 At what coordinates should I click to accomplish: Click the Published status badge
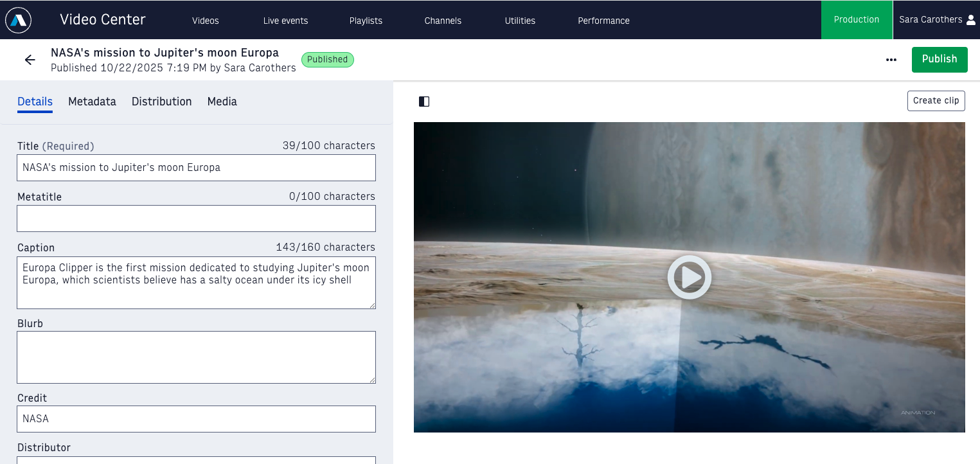pyautogui.click(x=327, y=60)
